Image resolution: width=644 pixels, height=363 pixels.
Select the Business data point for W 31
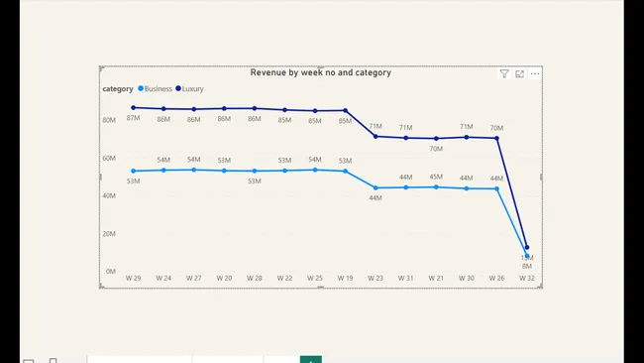pyautogui.click(x=406, y=187)
